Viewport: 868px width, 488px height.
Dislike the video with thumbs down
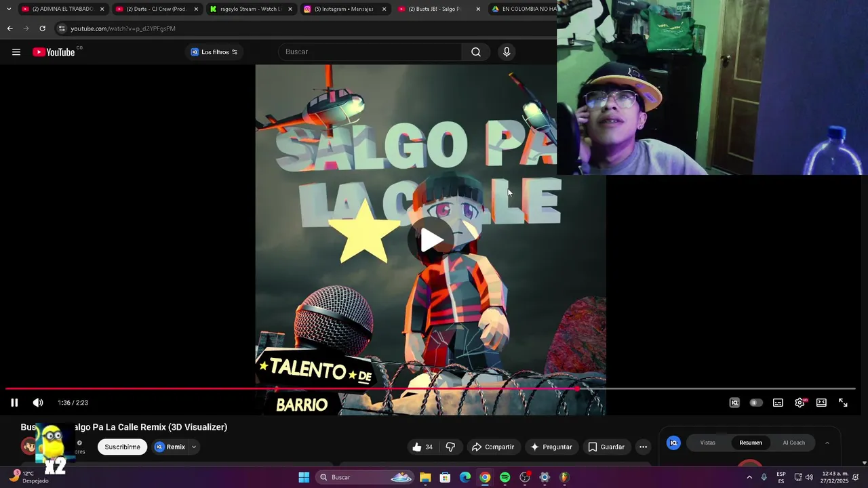click(450, 447)
